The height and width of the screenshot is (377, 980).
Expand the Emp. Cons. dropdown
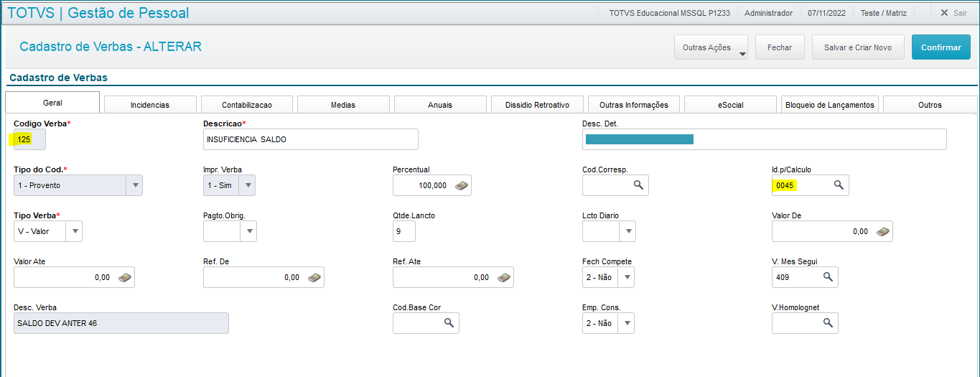click(x=626, y=323)
